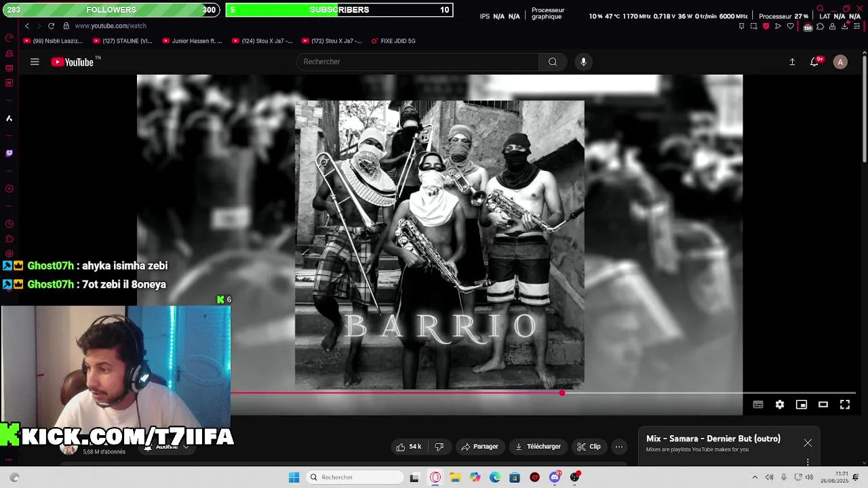This screenshot has height=488, width=868.
Task: Submit search with the magnifier button
Action: coord(553,62)
